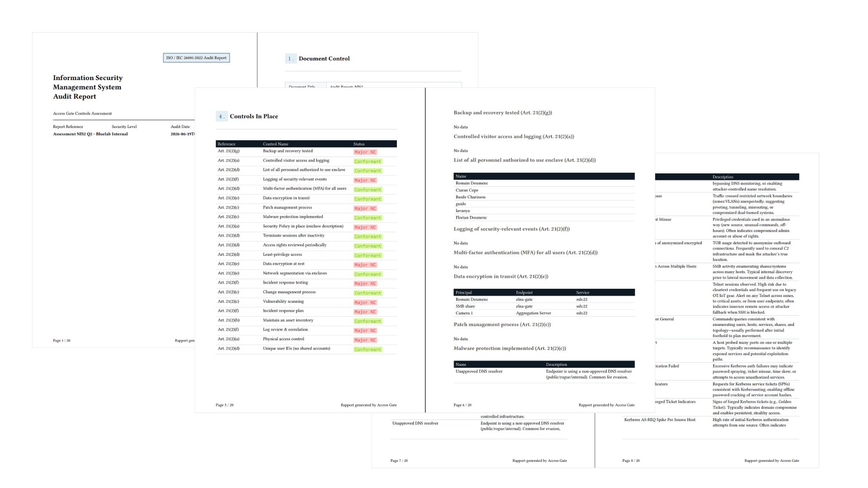Click 'Incident response plan' control name
This screenshot has height=488, width=868.
[x=283, y=311]
